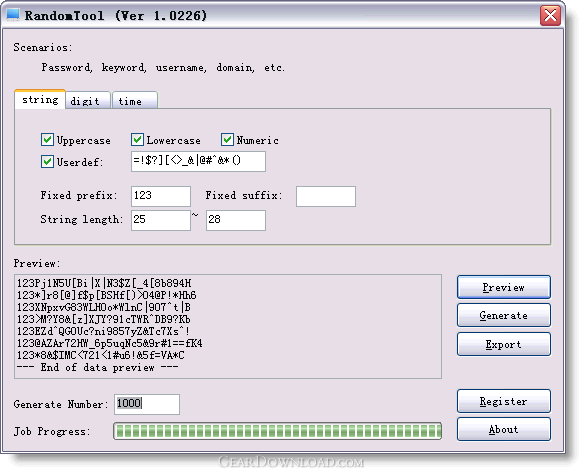Uncheck the Numeric option
The width and height of the screenshot is (582, 470).
pos(227,140)
